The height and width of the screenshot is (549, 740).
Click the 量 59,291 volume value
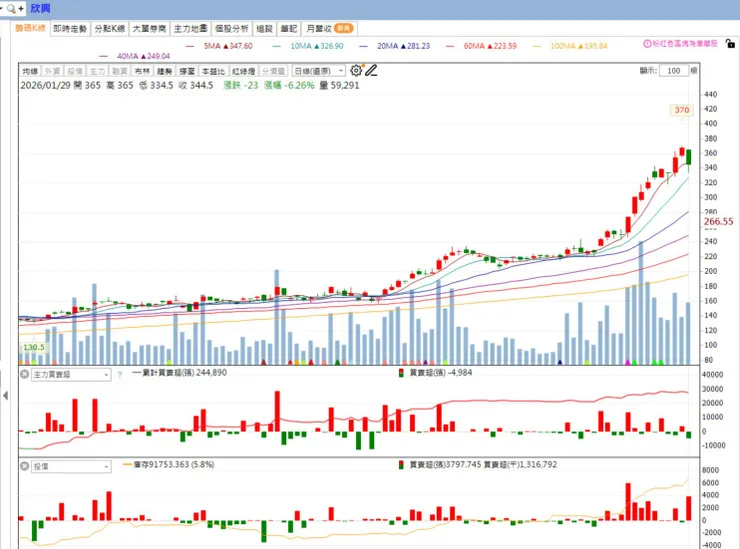pos(340,85)
